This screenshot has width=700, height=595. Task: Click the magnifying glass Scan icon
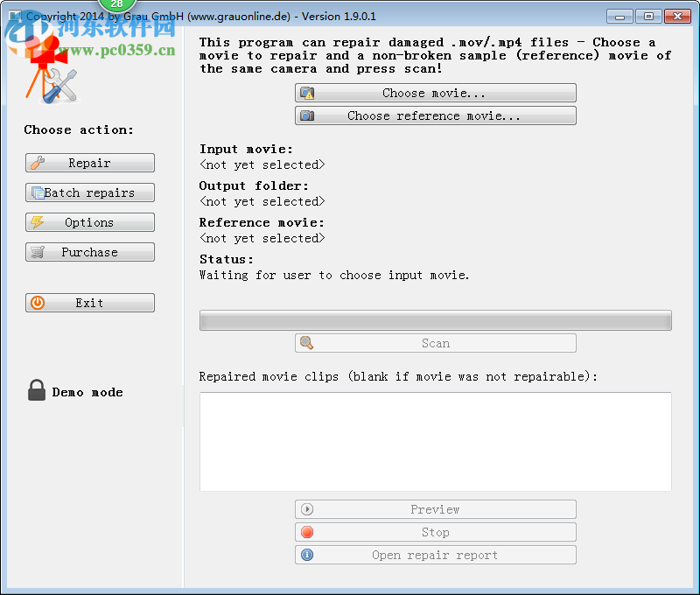click(307, 343)
